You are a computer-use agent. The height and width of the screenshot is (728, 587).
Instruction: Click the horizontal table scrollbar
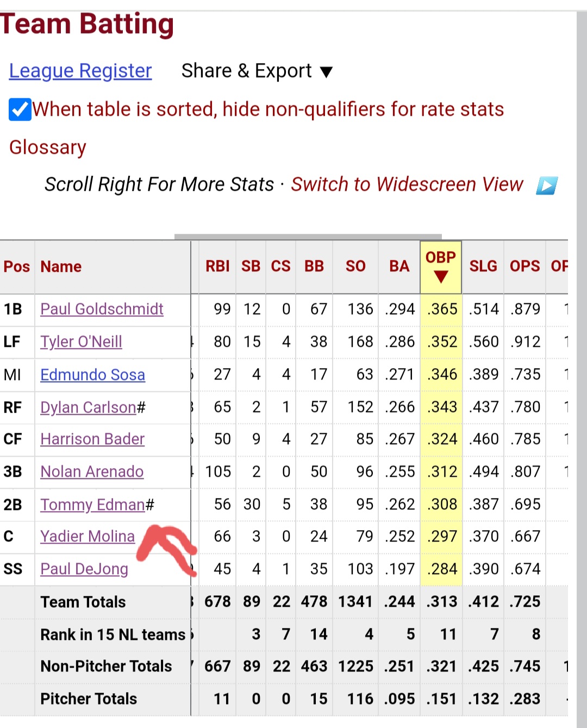(308, 237)
